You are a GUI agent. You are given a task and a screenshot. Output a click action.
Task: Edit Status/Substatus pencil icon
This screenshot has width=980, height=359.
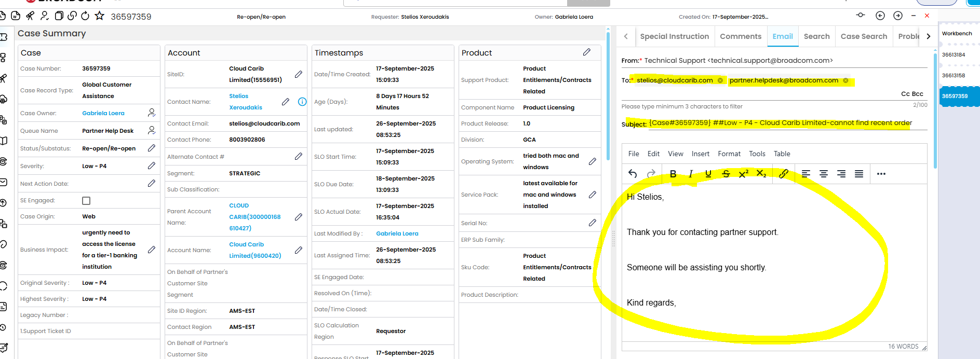(152, 148)
